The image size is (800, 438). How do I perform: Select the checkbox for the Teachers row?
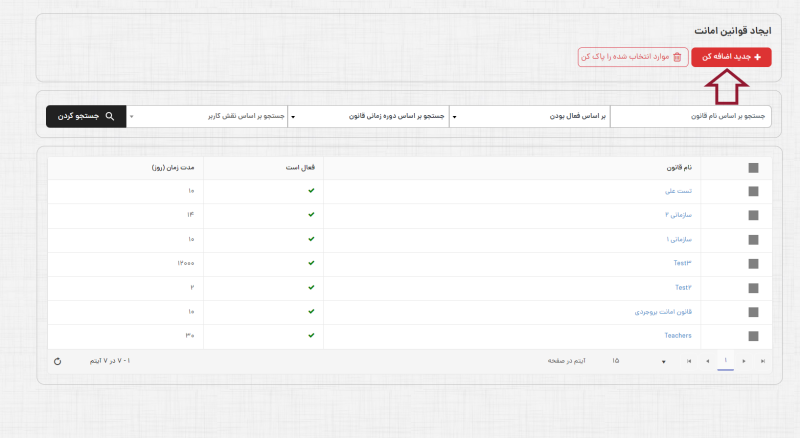pyautogui.click(x=753, y=336)
